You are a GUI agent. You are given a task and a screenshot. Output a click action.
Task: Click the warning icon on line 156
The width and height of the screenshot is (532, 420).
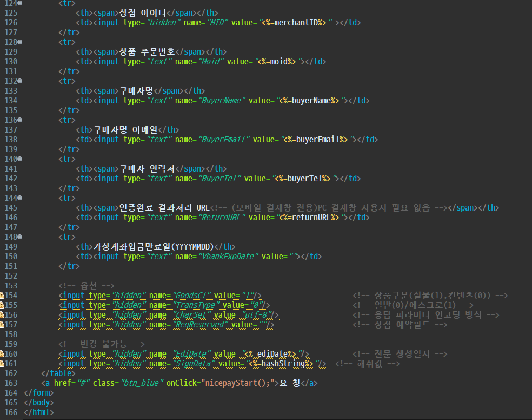pyautogui.click(x=2, y=315)
